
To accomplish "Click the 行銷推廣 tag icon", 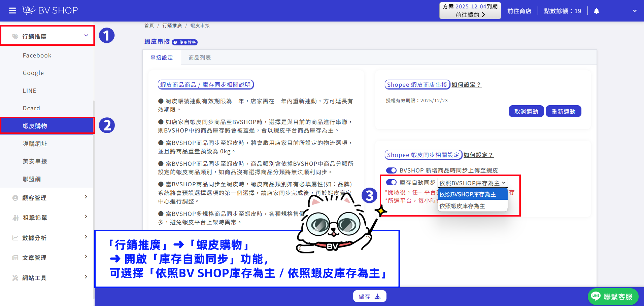I will (15, 36).
